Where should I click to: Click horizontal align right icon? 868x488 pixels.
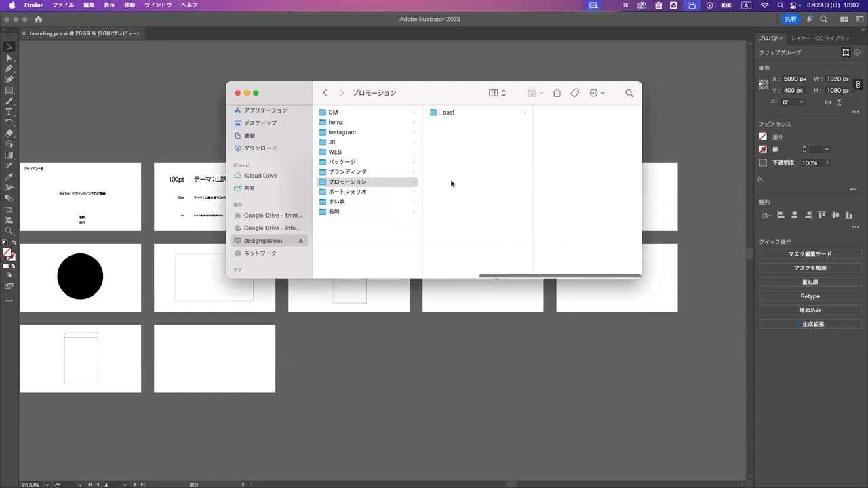(808, 216)
